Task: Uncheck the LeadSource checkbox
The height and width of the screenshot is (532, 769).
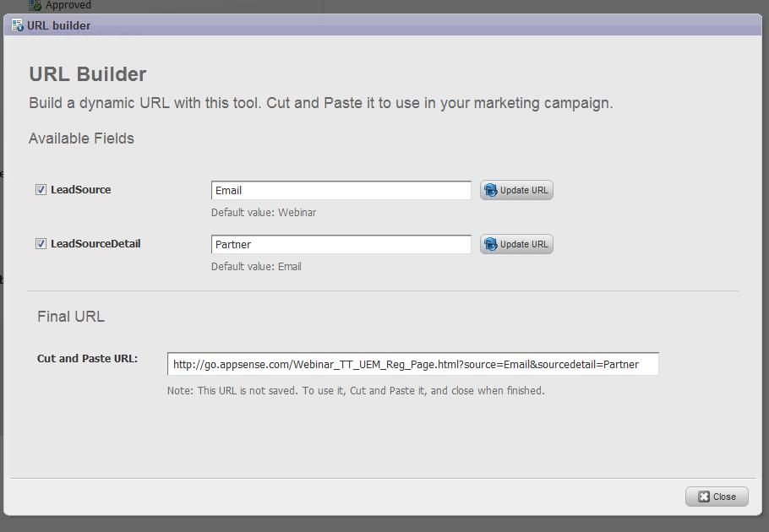Action: 41,190
